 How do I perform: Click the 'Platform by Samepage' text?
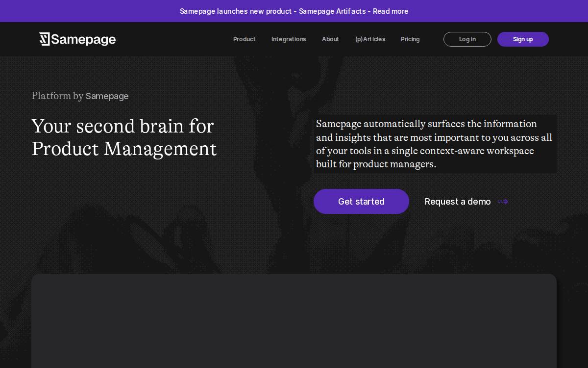[80, 96]
